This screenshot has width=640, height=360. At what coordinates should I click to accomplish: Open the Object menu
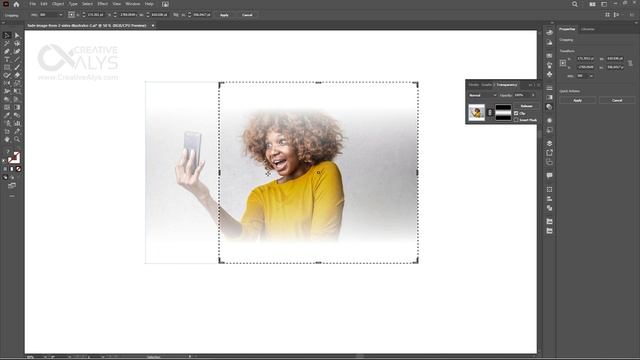[x=58, y=4]
